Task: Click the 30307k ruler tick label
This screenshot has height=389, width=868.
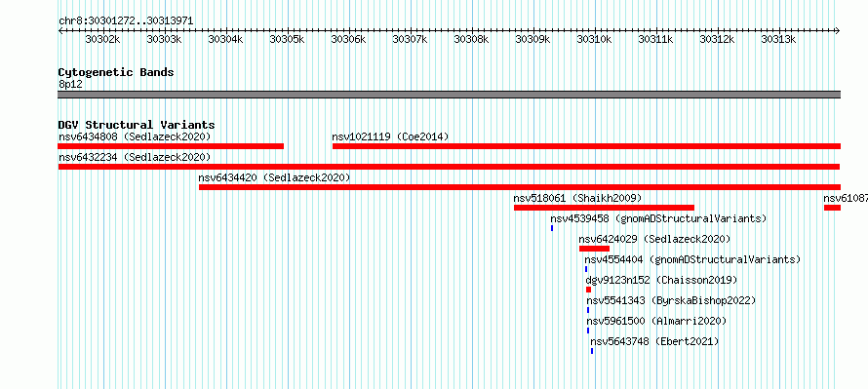Action: click(410, 39)
